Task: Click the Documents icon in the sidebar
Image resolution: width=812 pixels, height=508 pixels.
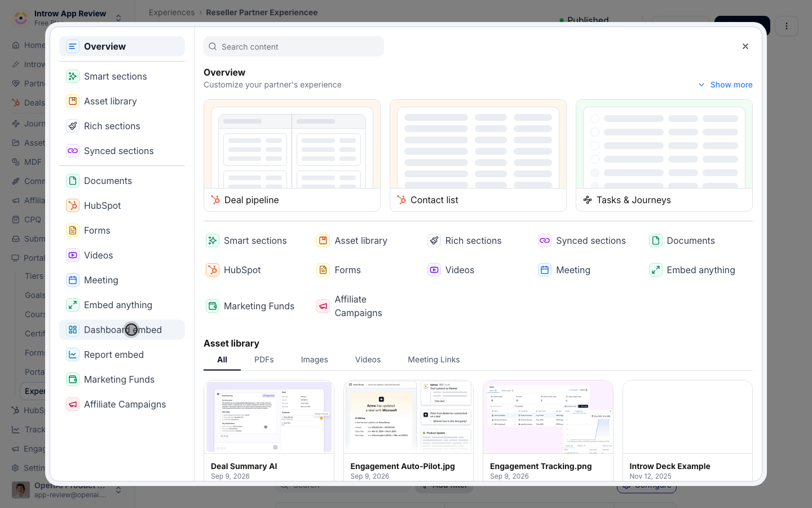Action: 73,181
